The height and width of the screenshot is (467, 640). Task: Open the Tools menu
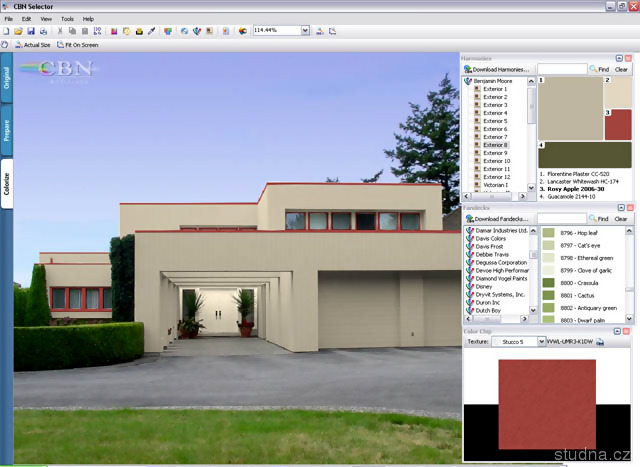click(67, 19)
